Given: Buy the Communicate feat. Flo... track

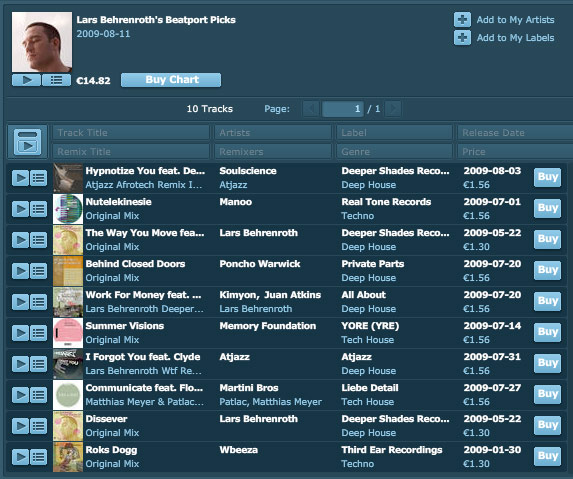Looking at the screenshot, I should click(x=547, y=395).
